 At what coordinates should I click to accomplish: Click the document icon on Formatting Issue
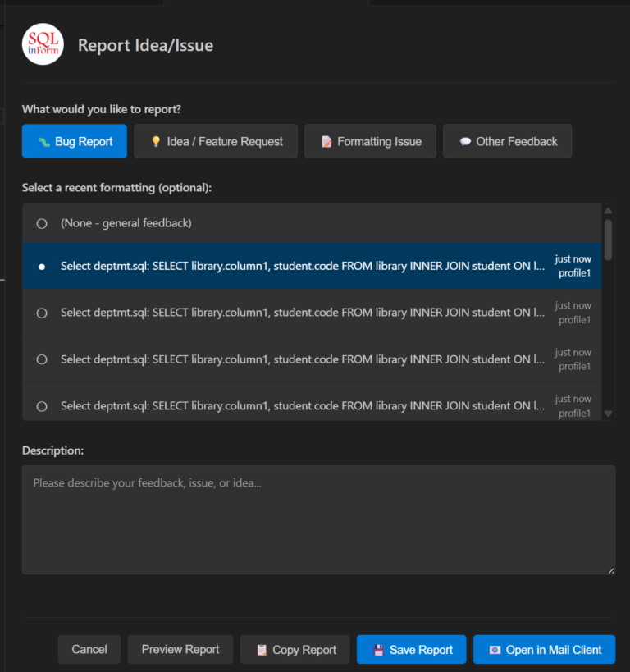pos(326,142)
